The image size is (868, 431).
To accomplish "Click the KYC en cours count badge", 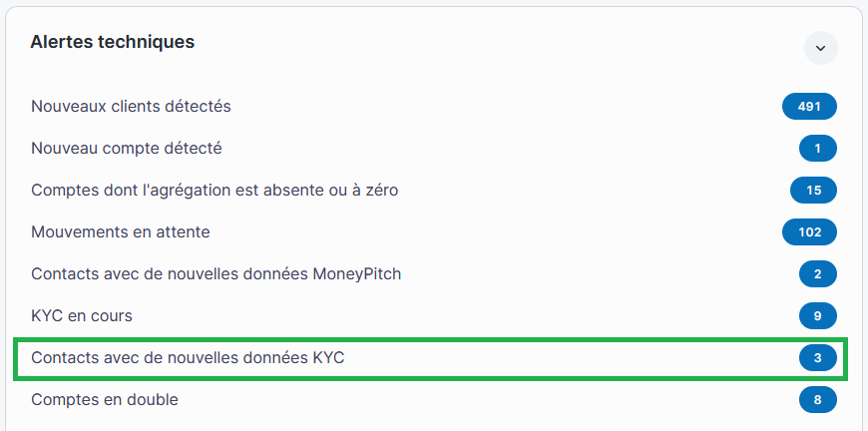I will pyautogui.click(x=817, y=316).
